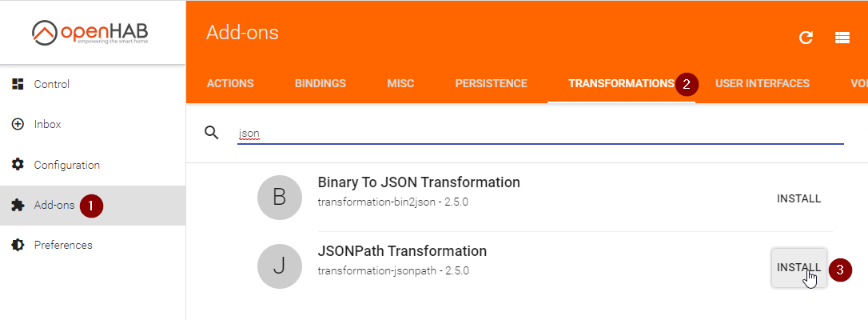Click the openHAB logo
The image size is (868, 320).
[x=90, y=33]
